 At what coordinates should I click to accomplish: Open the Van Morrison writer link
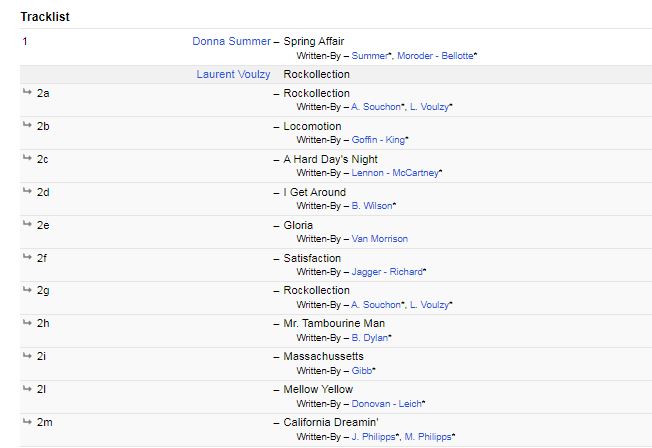[x=379, y=239]
